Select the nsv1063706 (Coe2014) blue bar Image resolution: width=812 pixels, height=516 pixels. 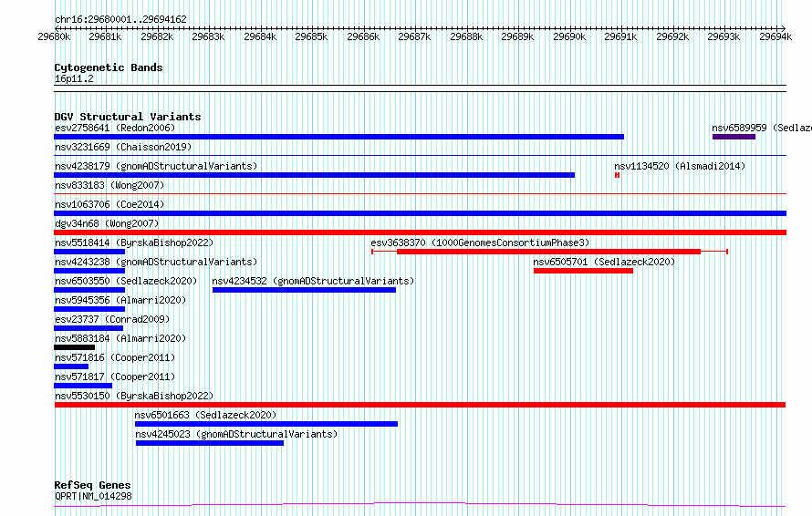click(420, 213)
